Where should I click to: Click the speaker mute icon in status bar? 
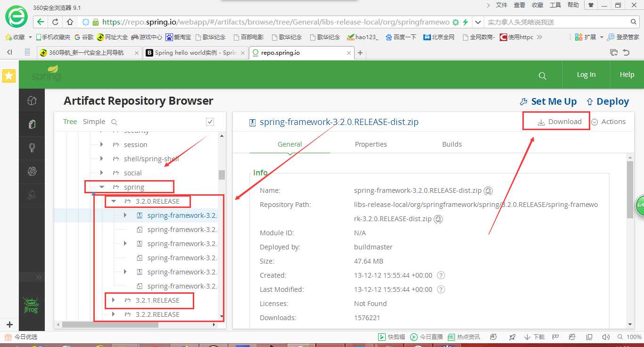tap(605, 337)
